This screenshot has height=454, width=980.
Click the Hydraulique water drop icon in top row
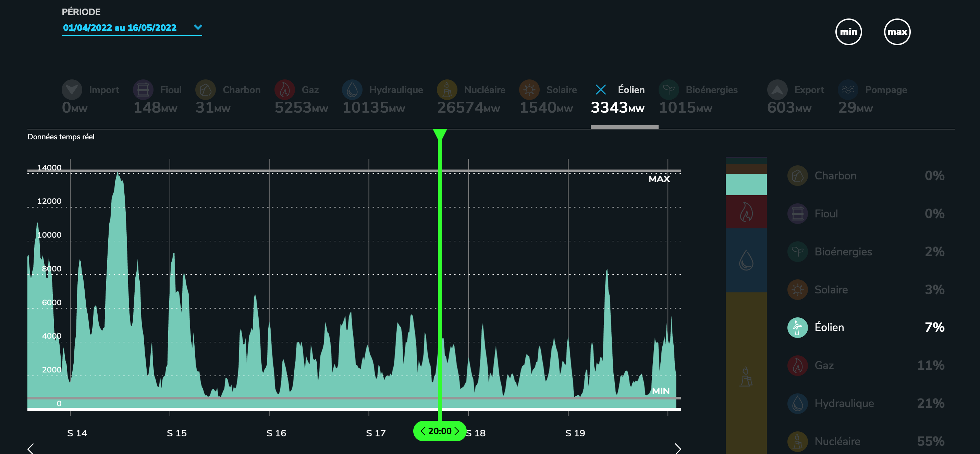click(x=352, y=90)
